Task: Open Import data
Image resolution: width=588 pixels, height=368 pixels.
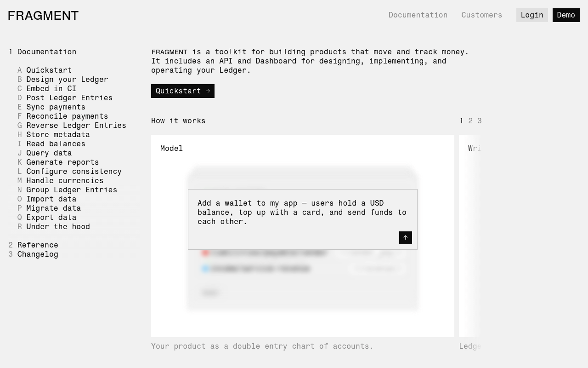Action: click(x=51, y=199)
